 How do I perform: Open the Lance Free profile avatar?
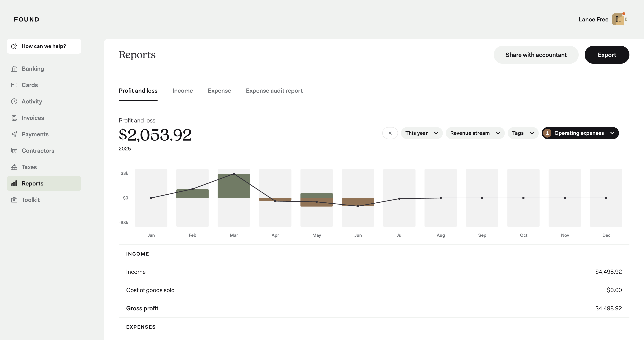tap(618, 19)
